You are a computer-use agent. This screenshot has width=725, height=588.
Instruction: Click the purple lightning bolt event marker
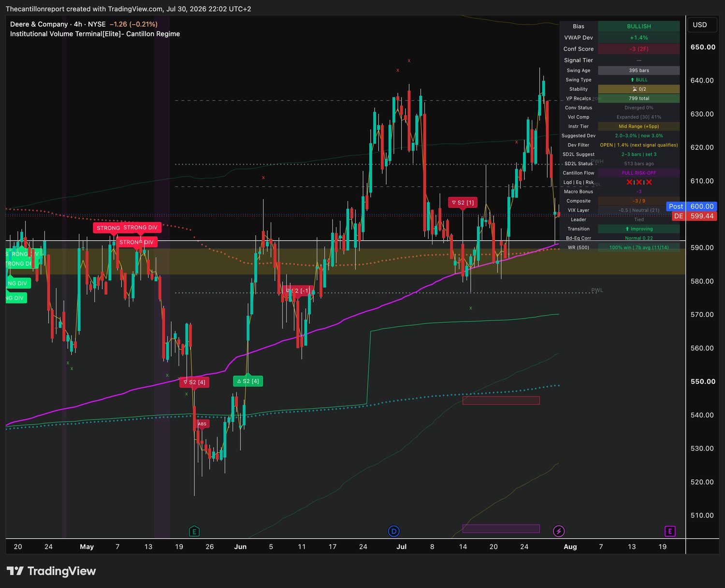click(559, 531)
